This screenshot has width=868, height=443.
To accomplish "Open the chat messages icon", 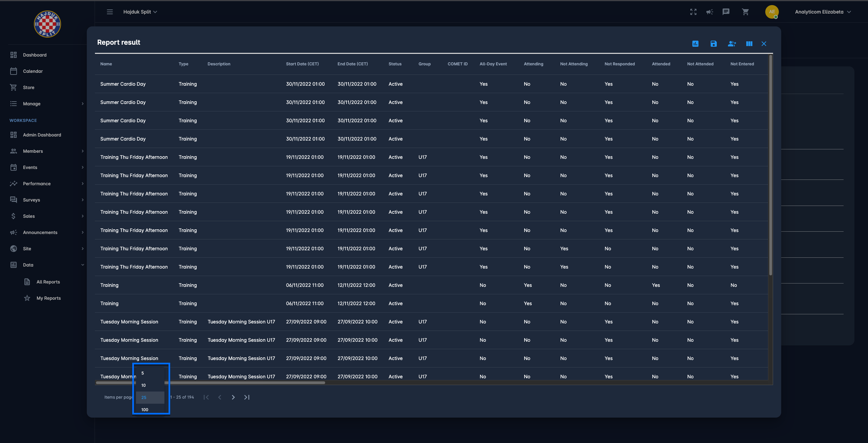I will point(726,12).
